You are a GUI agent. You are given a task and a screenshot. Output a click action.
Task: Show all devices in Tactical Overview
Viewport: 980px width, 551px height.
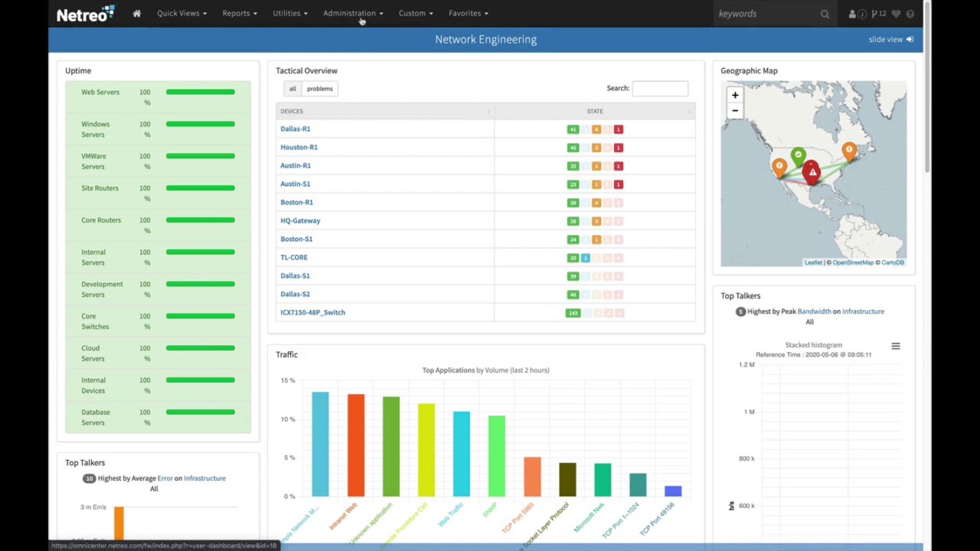click(x=293, y=89)
